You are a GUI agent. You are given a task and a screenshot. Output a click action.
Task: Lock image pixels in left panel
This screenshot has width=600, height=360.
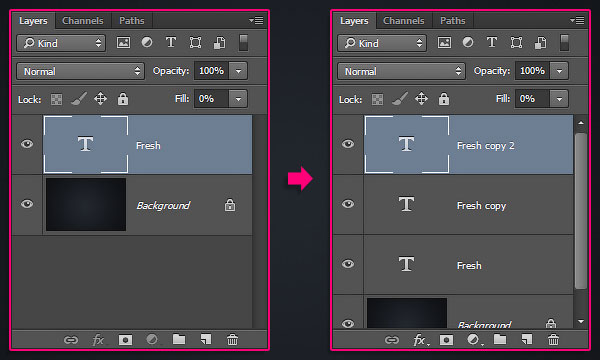point(79,99)
